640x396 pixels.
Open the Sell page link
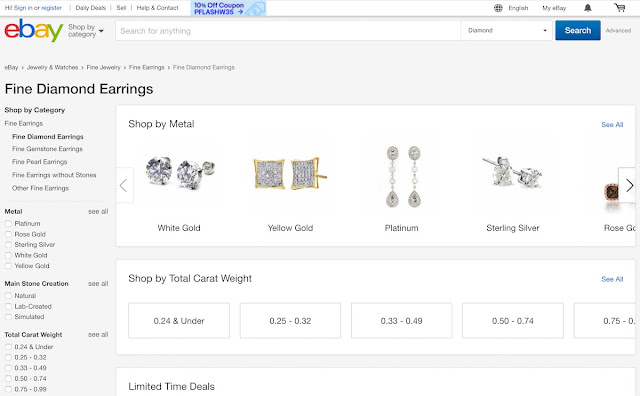tap(121, 8)
